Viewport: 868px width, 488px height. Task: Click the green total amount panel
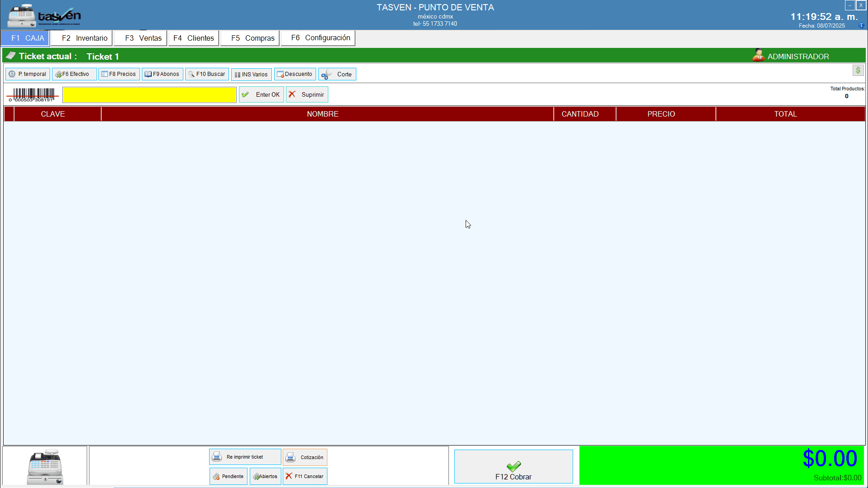click(721, 465)
